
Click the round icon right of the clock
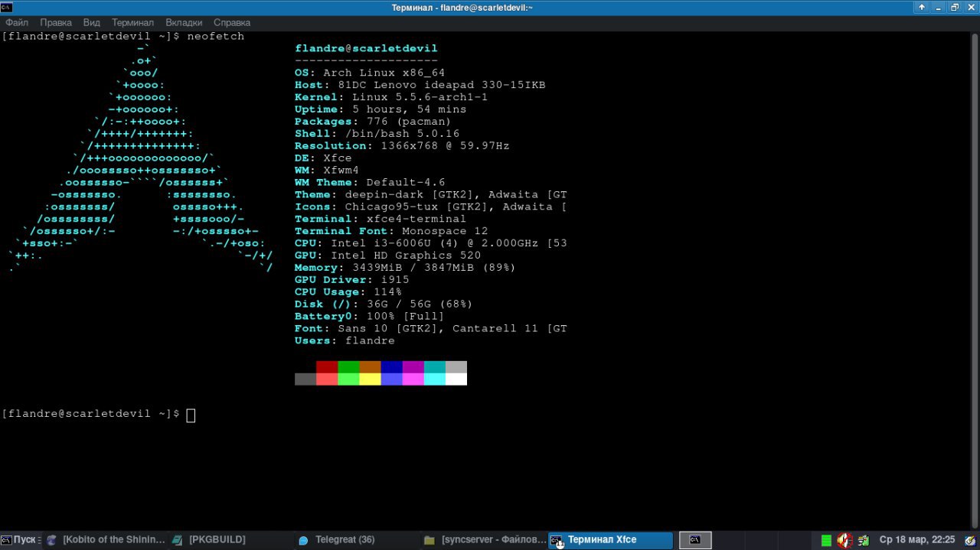pos(970,540)
